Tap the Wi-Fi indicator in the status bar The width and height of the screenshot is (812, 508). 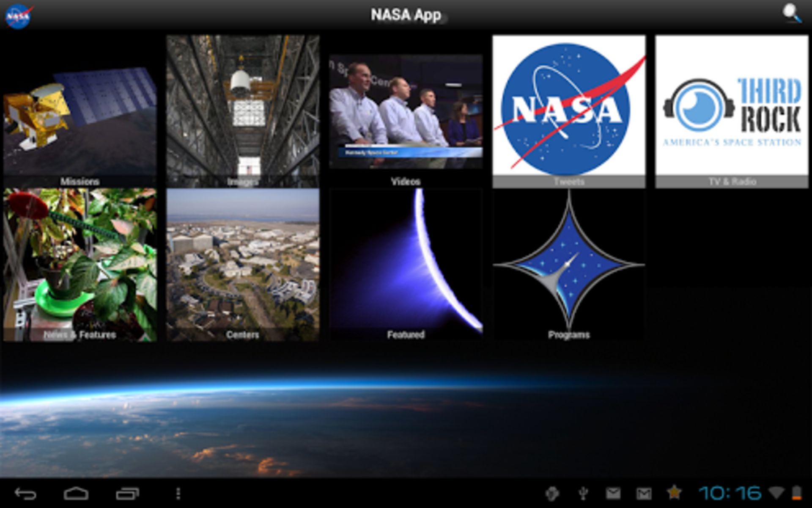coord(777,494)
